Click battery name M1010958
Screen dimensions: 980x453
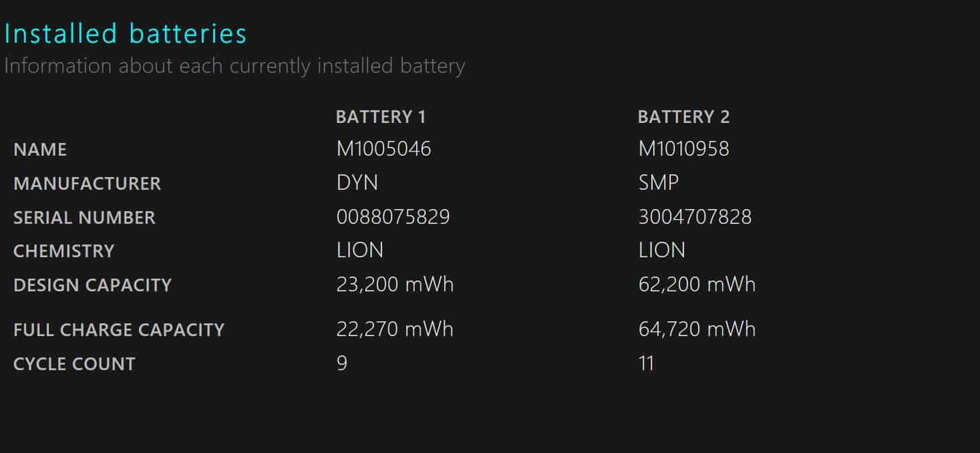point(683,148)
